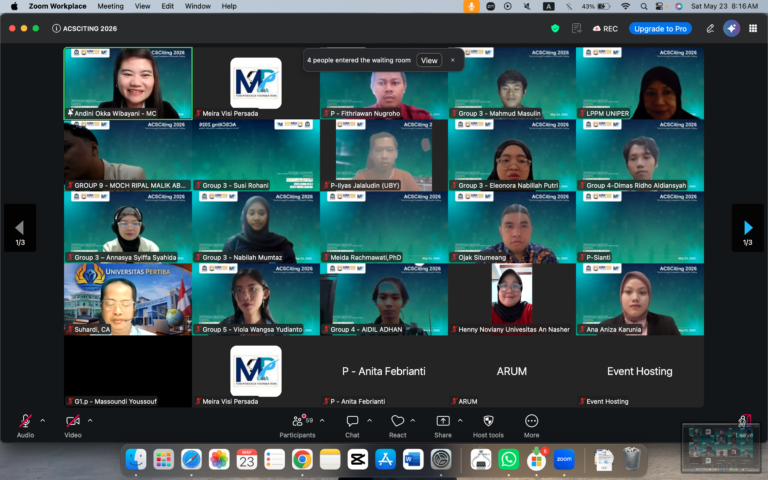768x480 pixels.
Task: Open the Participants panel
Action: (x=297, y=425)
